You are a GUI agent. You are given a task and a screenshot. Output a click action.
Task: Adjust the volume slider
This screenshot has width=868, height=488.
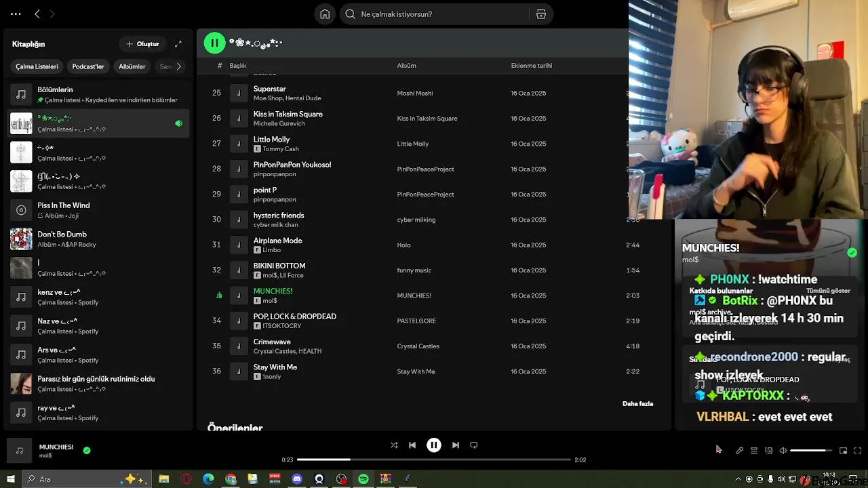point(811,451)
